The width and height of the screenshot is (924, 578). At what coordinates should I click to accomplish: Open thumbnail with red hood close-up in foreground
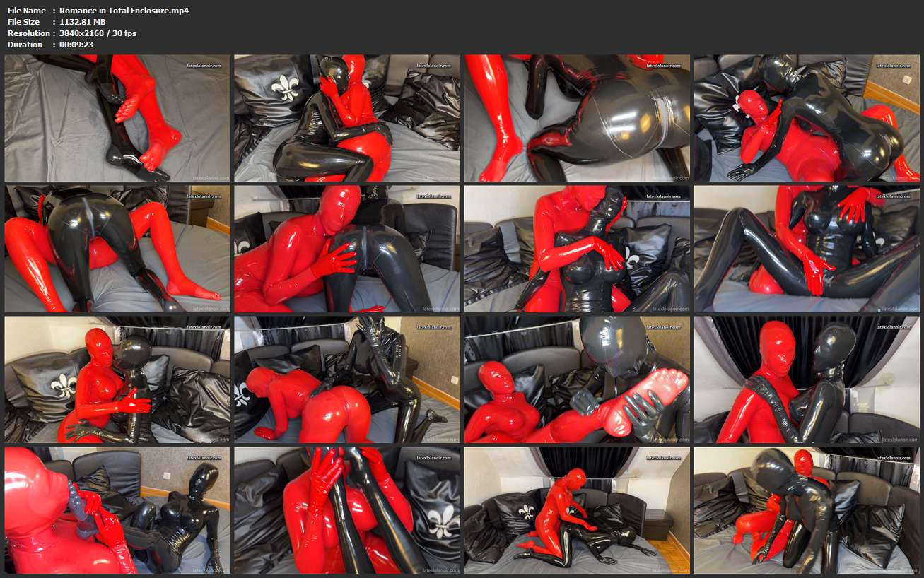117,509
